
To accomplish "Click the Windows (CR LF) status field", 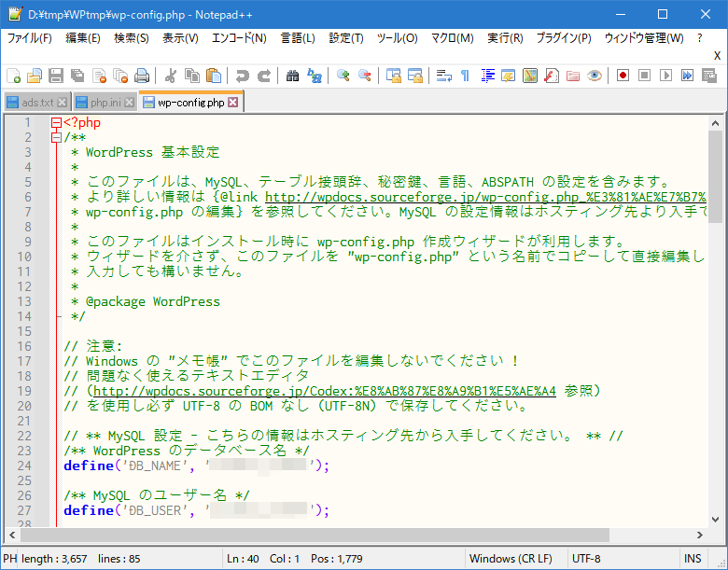I will coord(515,559).
